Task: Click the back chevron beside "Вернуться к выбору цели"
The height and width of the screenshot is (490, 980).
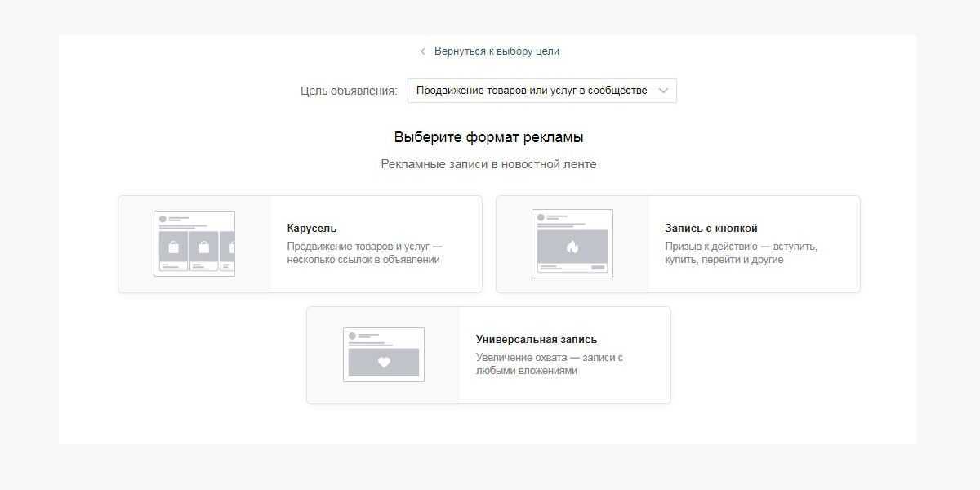Action: tap(422, 51)
